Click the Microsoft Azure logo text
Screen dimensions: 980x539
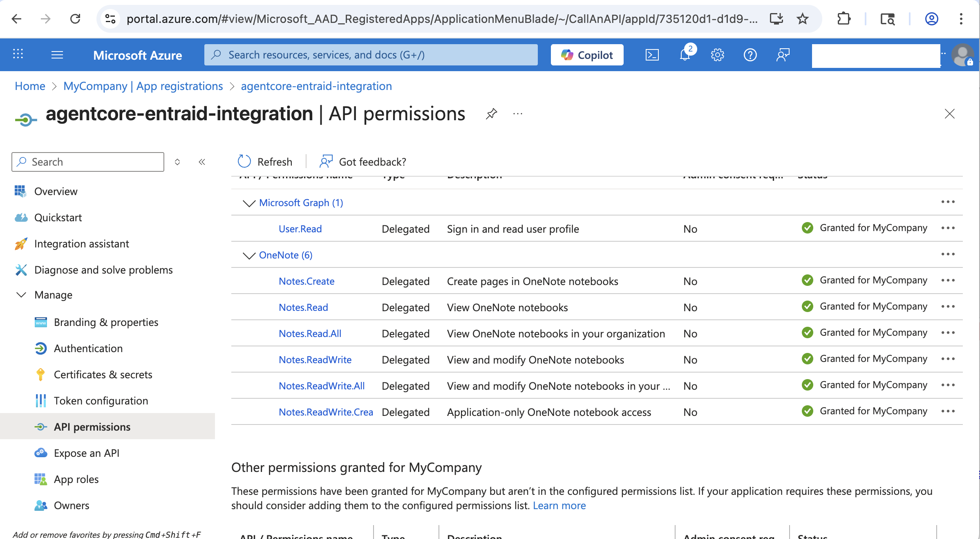coord(137,55)
